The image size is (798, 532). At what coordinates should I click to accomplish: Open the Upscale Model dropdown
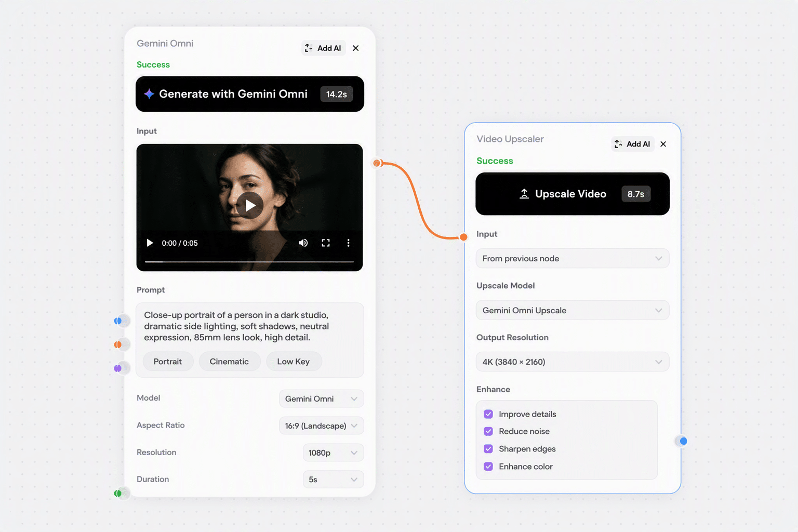(x=573, y=310)
